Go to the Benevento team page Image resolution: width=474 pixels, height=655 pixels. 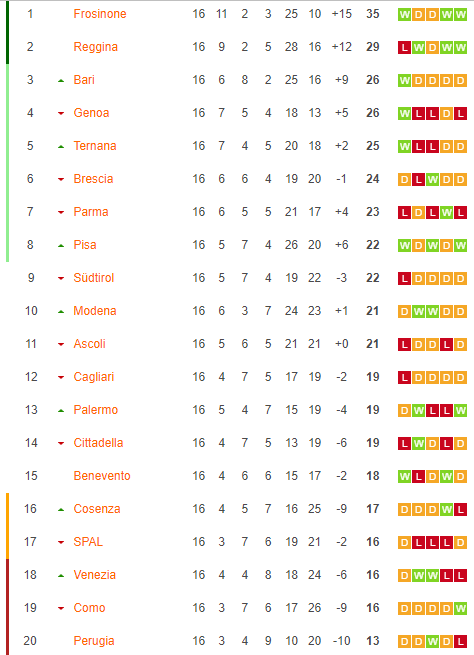click(x=102, y=476)
